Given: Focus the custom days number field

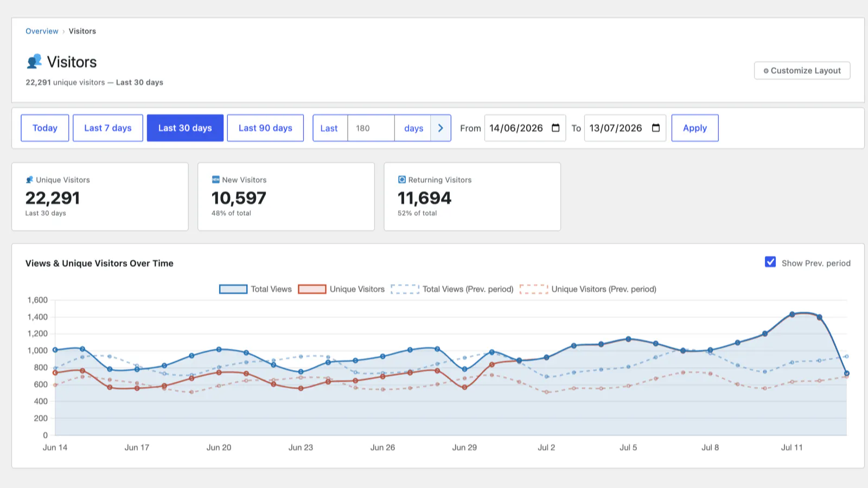Looking at the screenshot, I should click(x=371, y=128).
